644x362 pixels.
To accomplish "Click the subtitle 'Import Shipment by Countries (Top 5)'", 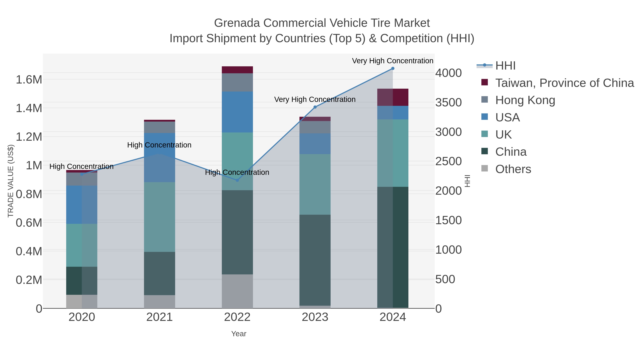I will click(x=267, y=38).
